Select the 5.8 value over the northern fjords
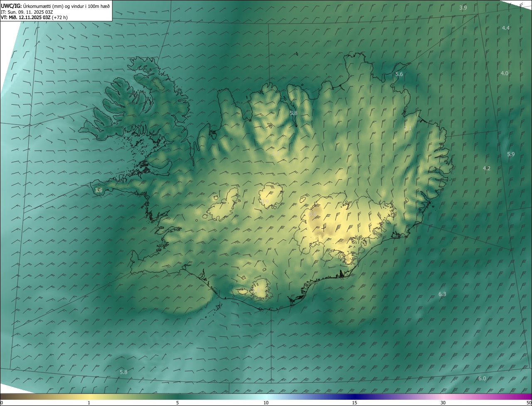The height and width of the screenshot is (406, 532). pyautogui.click(x=293, y=113)
